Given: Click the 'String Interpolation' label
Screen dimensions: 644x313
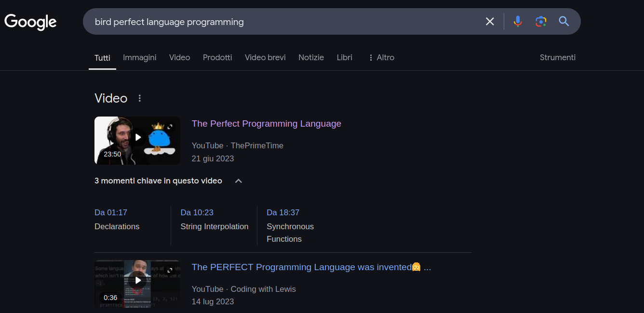Looking at the screenshot, I should (x=215, y=226).
